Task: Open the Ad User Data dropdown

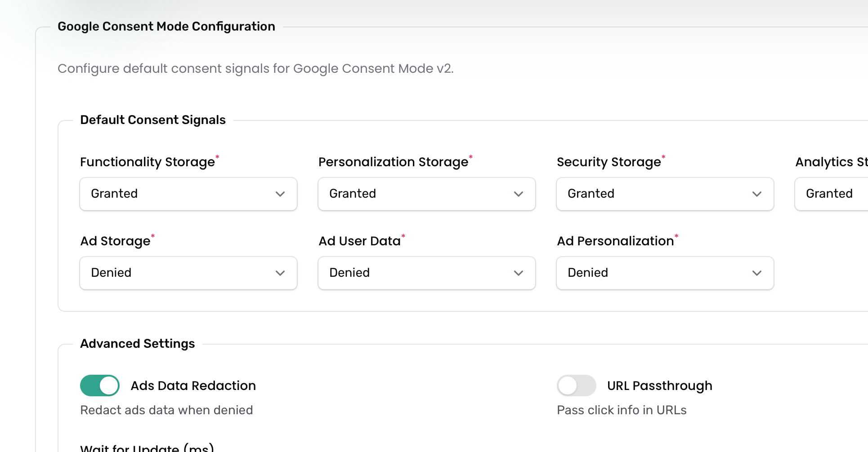Action: click(x=427, y=273)
